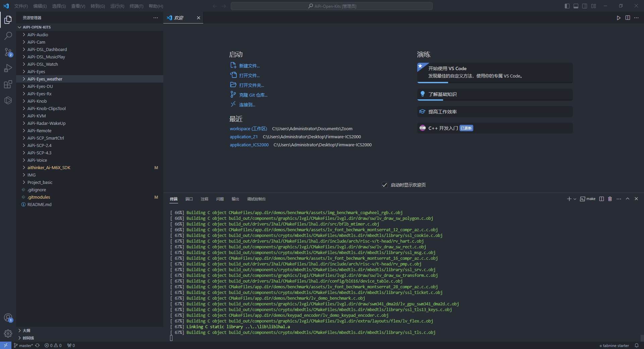Viewport: 644px width, 349px height.
Task: Split the editor to the right
Action: (628, 18)
